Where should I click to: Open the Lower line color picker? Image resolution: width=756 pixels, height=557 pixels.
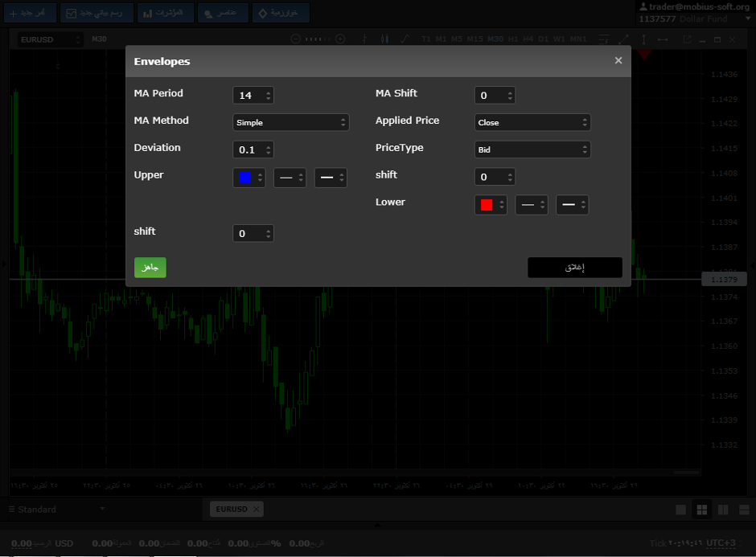491,205
